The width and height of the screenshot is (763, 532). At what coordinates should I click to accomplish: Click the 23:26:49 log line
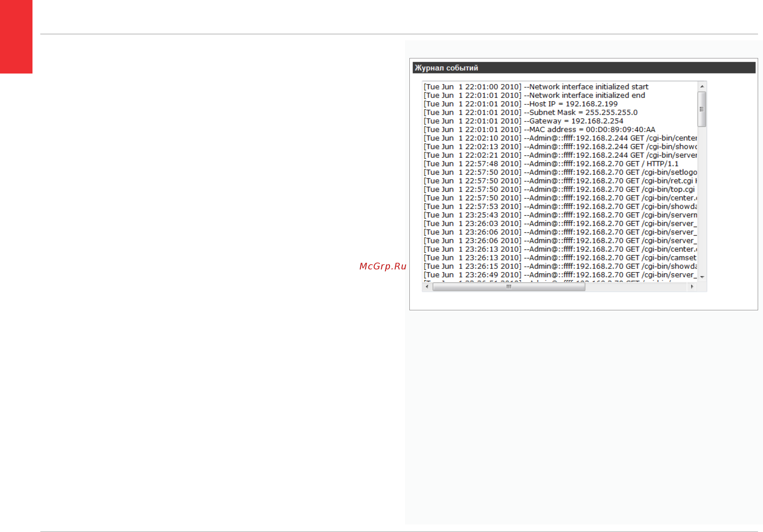coord(560,275)
